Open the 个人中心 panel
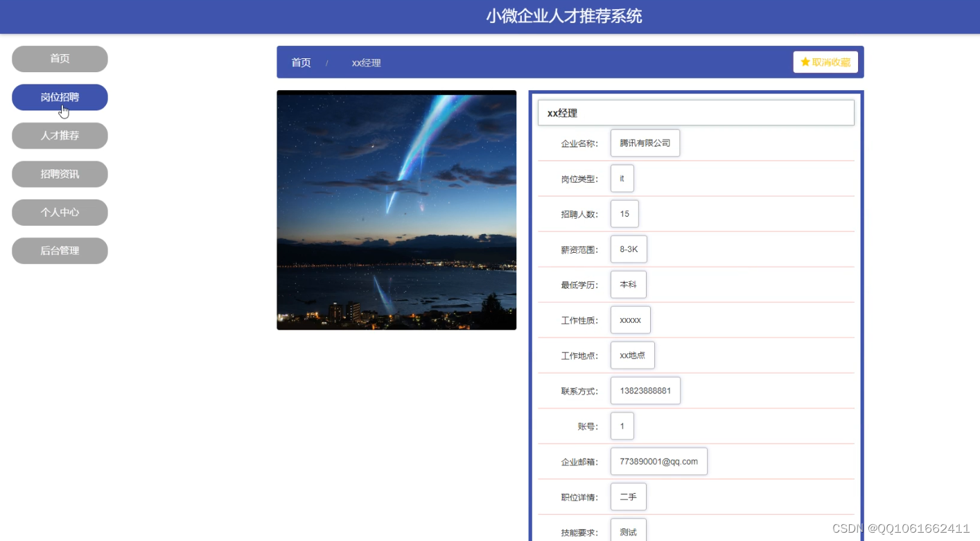980x541 pixels. point(60,212)
